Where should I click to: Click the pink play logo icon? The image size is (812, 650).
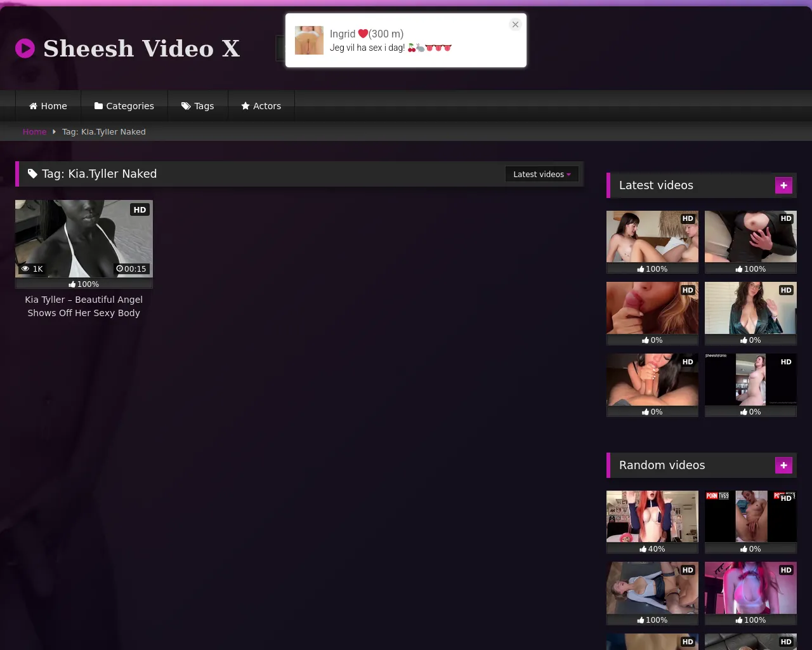[25, 48]
